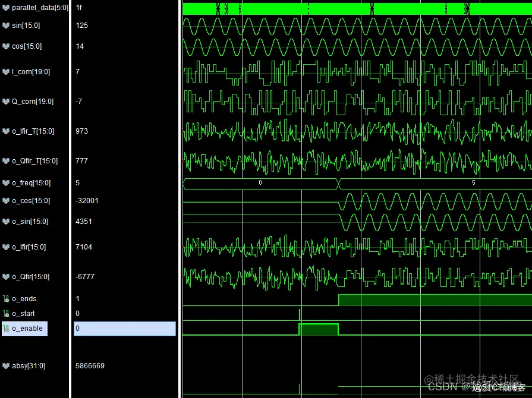Click the o_freq waveform segment labeled 5

435,183
